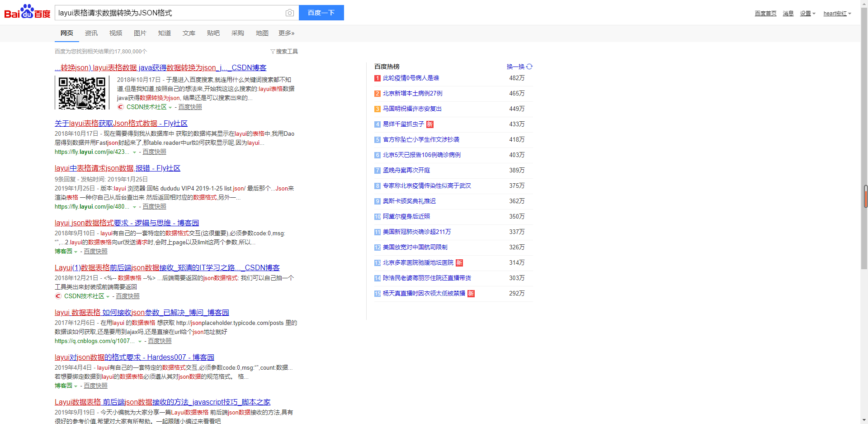Click the 新 badge on the 杨天真直播 item

tap(471, 294)
